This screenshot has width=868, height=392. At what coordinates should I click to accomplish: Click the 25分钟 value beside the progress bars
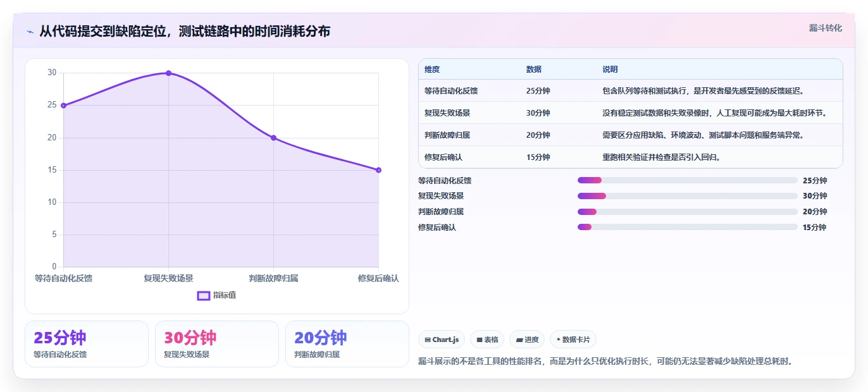(815, 180)
